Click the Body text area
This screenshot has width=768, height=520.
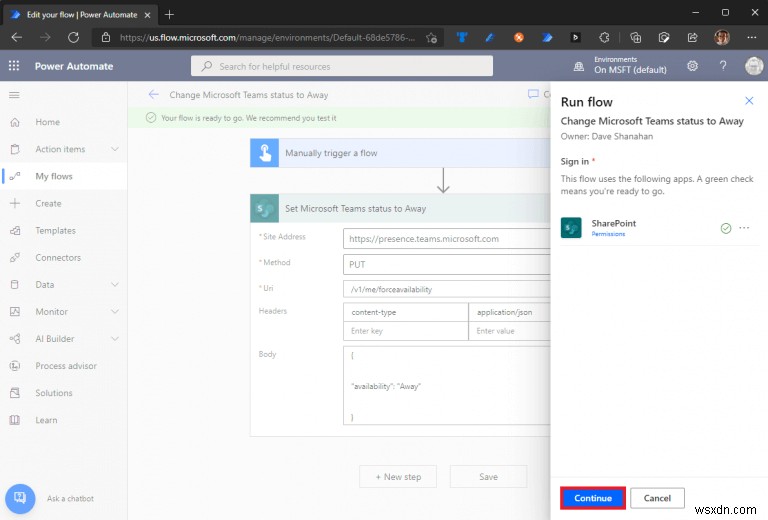click(447, 385)
